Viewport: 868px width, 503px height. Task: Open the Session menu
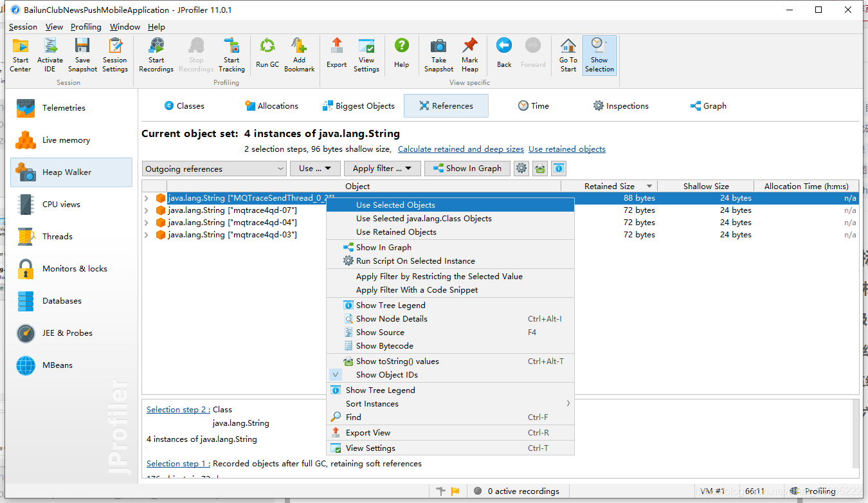pyautogui.click(x=23, y=26)
